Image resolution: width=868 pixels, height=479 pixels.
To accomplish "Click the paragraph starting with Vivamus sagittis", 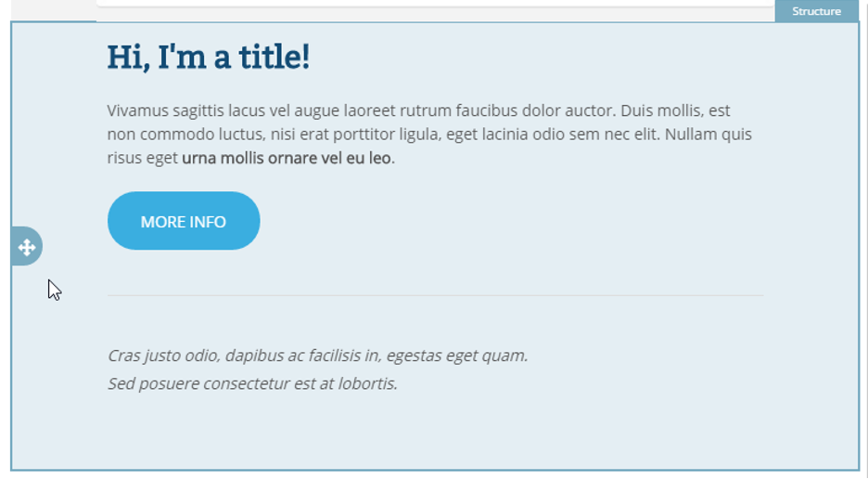I will click(x=429, y=135).
